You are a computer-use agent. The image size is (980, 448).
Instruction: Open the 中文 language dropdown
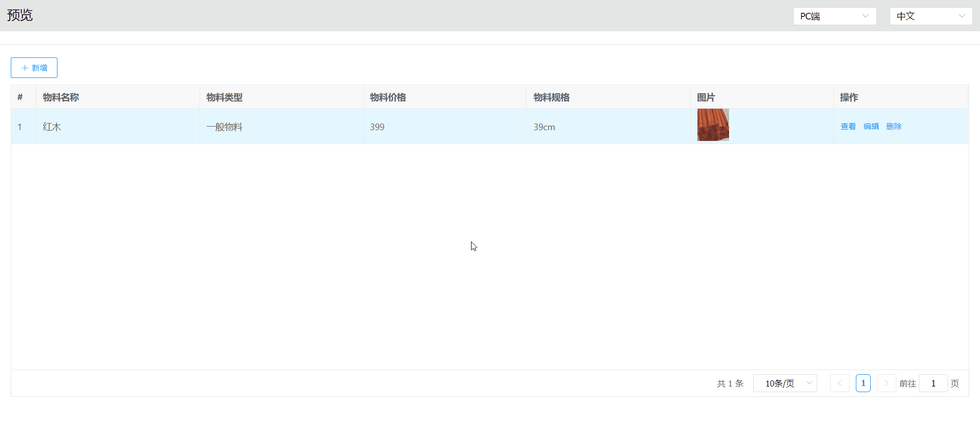pyautogui.click(x=930, y=16)
